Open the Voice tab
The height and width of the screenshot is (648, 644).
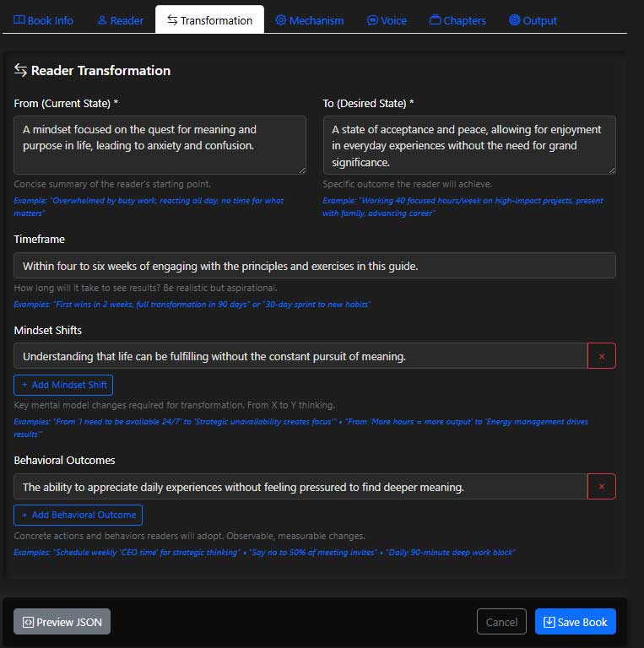[x=387, y=20]
